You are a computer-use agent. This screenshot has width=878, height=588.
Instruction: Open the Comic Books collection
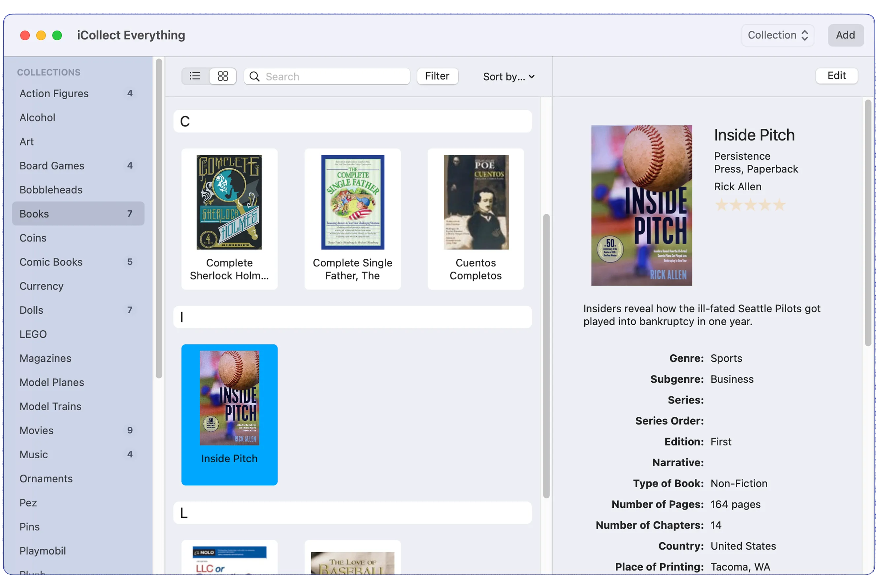[x=51, y=262]
